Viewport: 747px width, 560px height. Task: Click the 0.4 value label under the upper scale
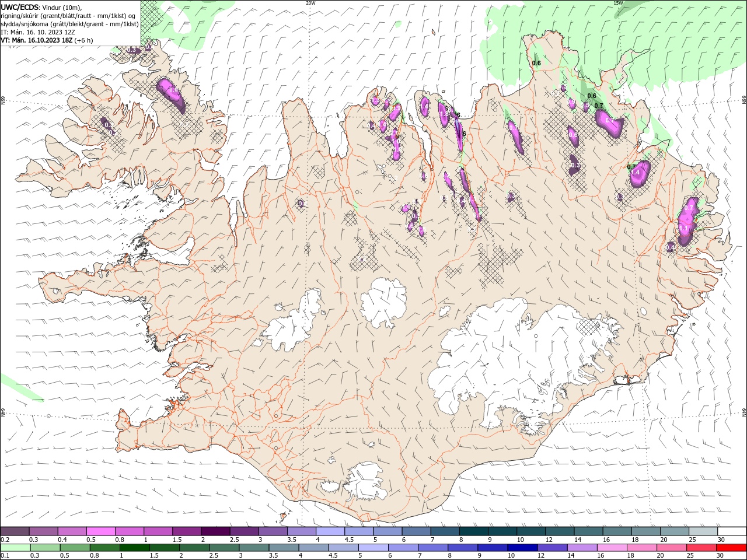pos(62,540)
